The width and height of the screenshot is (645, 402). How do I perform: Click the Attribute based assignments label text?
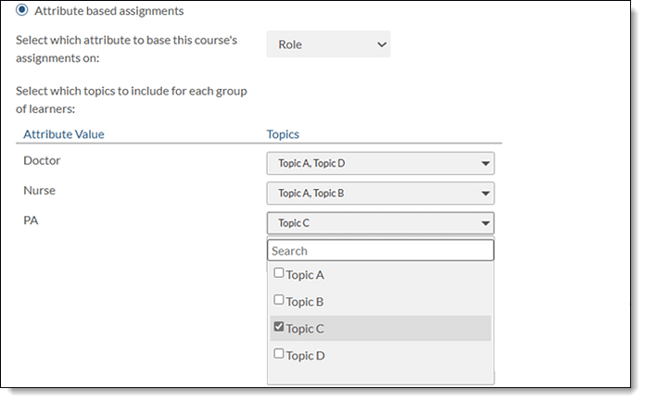pyautogui.click(x=108, y=10)
